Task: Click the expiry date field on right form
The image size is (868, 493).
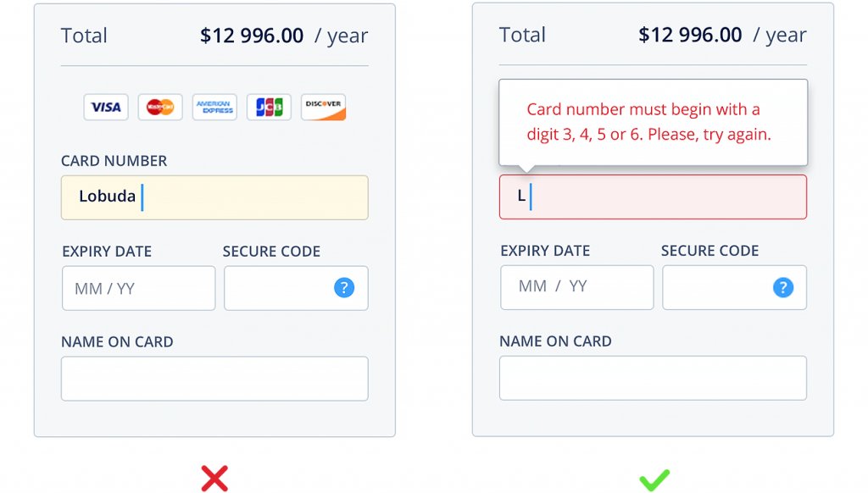Action: 576,287
